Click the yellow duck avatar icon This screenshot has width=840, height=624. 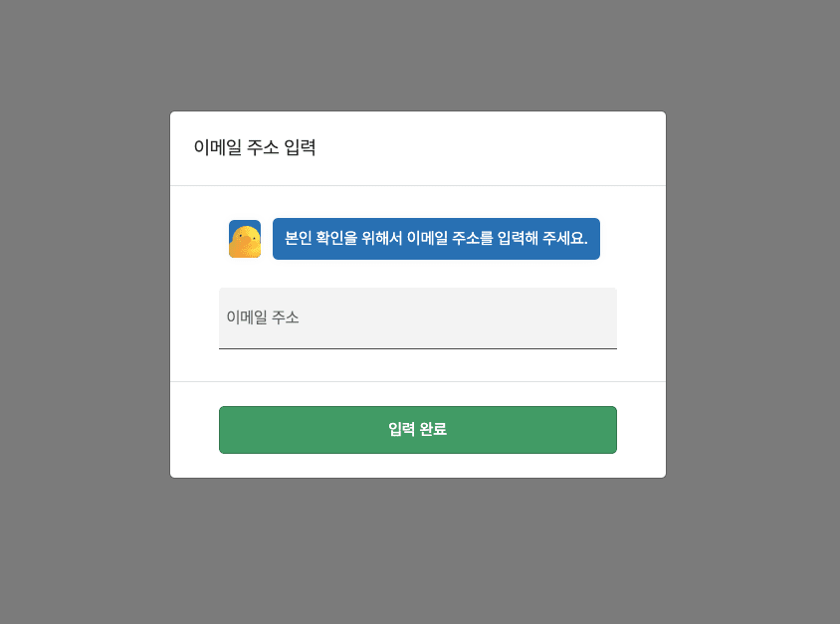(x=245, y=239)
